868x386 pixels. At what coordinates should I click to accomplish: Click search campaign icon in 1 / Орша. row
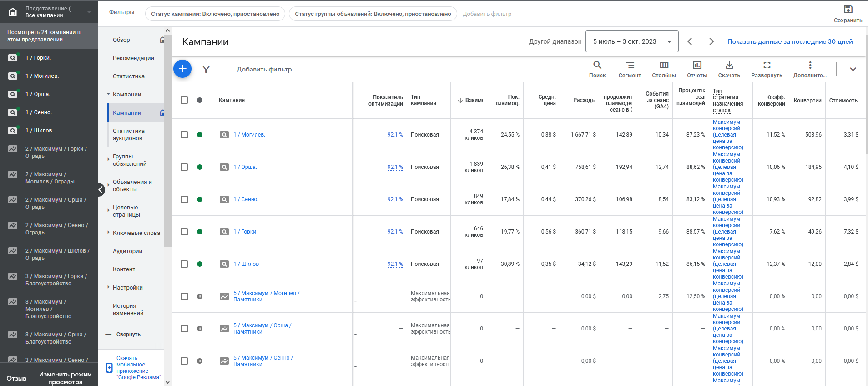click(x=224, y=167)
